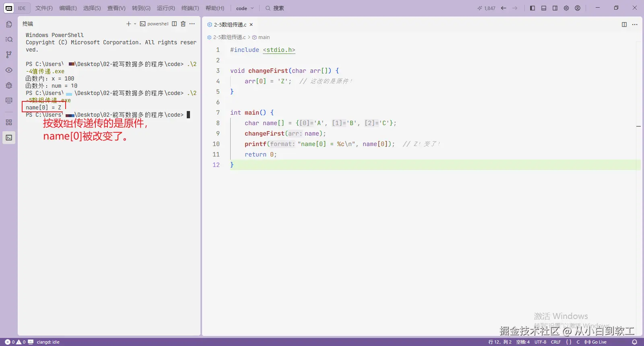
Task: Close the 2-5数组传递.c tab
Action: 251,25
